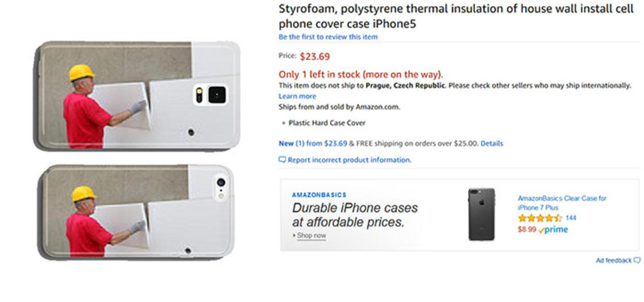Image resolution: width=644 pixels, height=302 pixels.
Task: Click "Report incorrect product information" text link
Action: coord(349,160)
